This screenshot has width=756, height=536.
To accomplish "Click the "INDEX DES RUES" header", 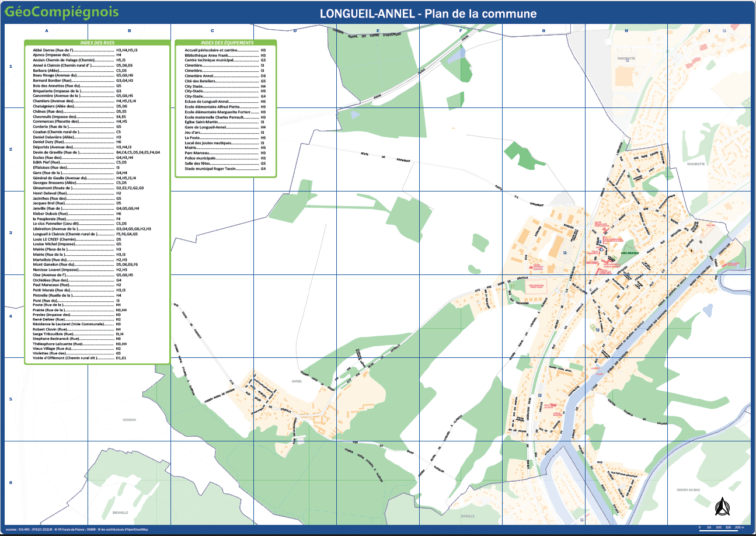I will coord(97,43).
